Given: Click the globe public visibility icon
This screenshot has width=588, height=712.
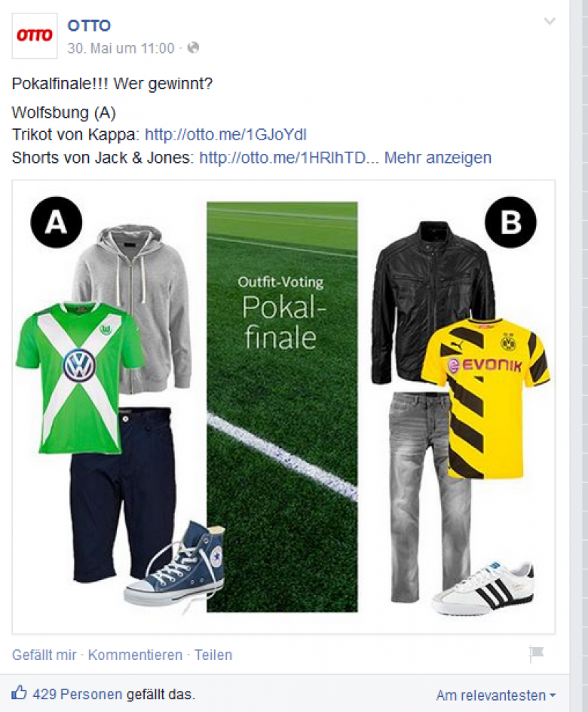Looking at the screenshot, I should pos(193,48).
